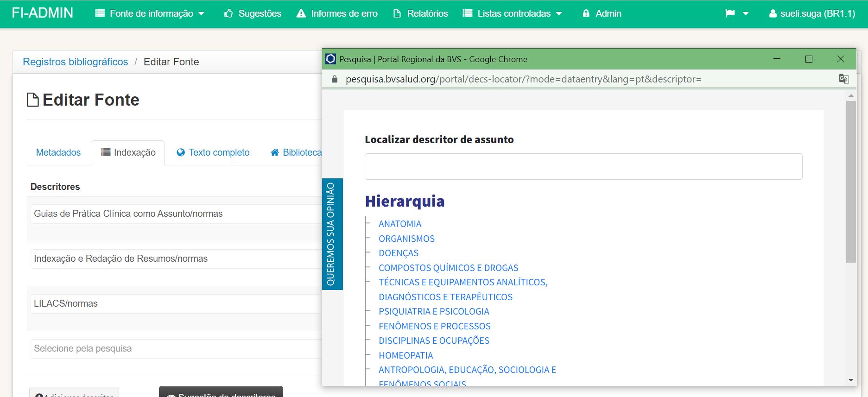
Task: Maximize the Chrome popup window
Action: click(x=809, y=59)
